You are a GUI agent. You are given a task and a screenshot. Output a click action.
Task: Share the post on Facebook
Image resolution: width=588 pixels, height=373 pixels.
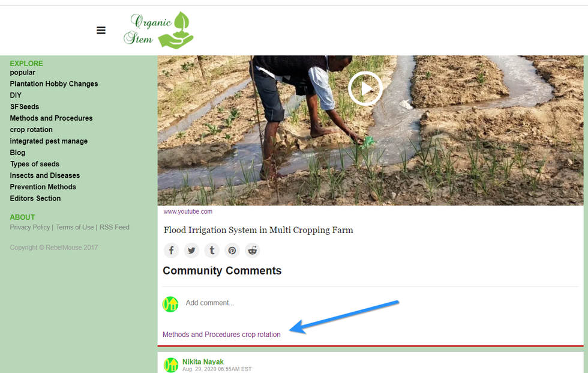pos(172,250)
